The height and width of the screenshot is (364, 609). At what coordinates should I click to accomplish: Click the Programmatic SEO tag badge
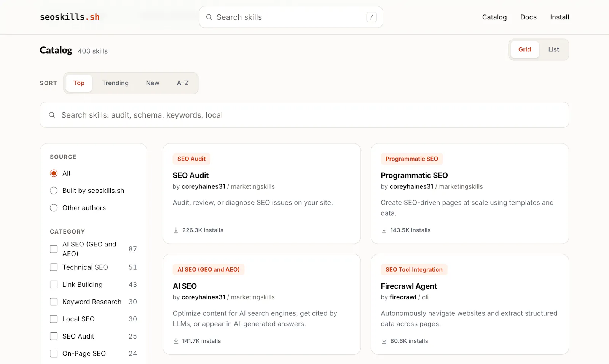pos(412,159)
